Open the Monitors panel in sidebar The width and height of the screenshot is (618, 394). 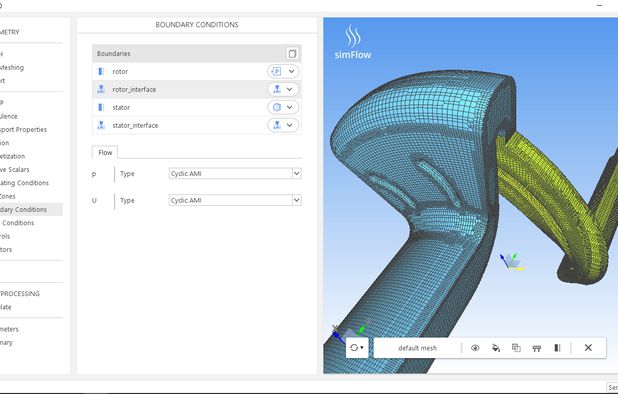[x=6, y=250]
